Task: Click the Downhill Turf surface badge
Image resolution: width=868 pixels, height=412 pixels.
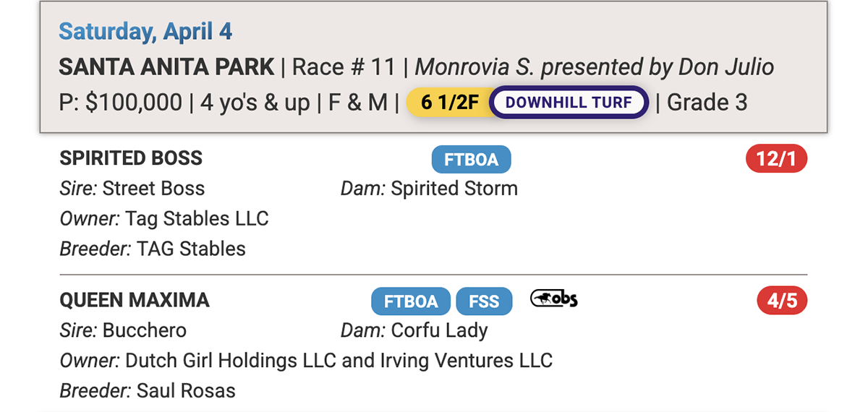Action: point(569,103)
